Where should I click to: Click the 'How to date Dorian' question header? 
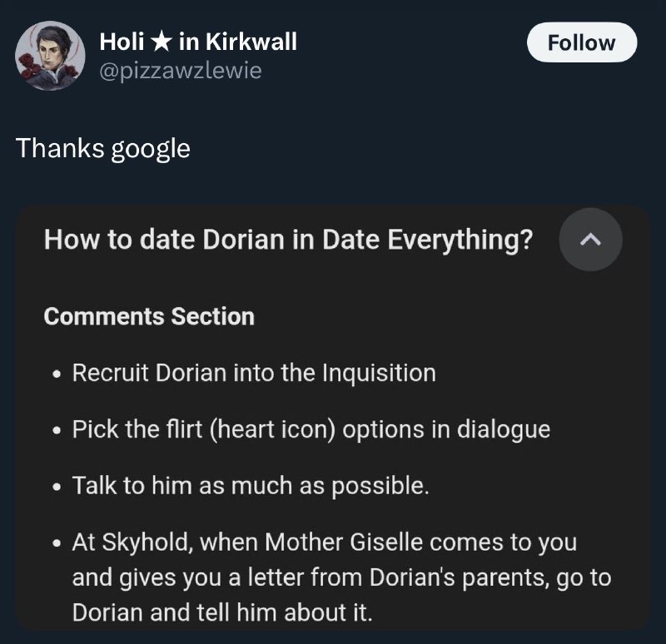288,240
